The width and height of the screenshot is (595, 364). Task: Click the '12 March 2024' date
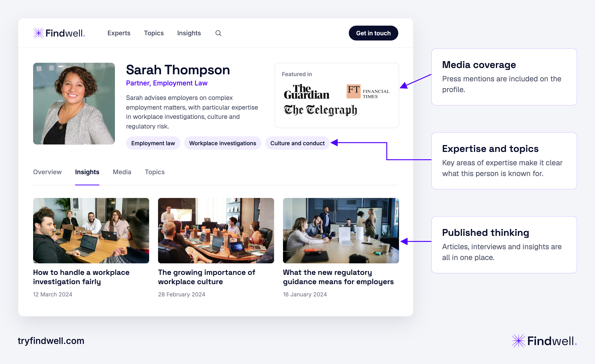(53, 294)
